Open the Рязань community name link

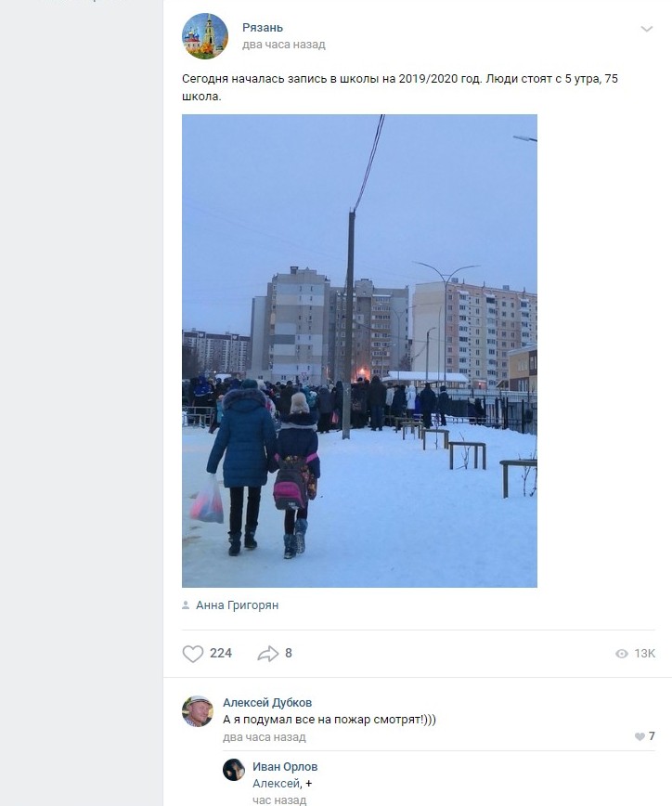pyautogui.click(x=263, y=28)
